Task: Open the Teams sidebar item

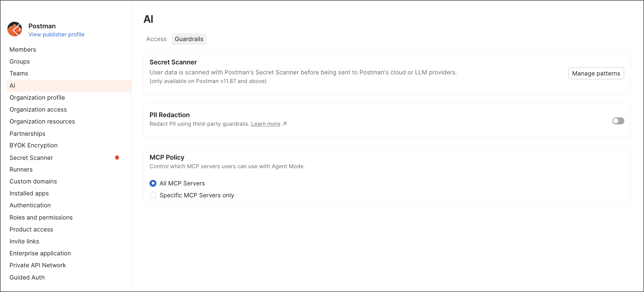Action: (x=19, y=74)
